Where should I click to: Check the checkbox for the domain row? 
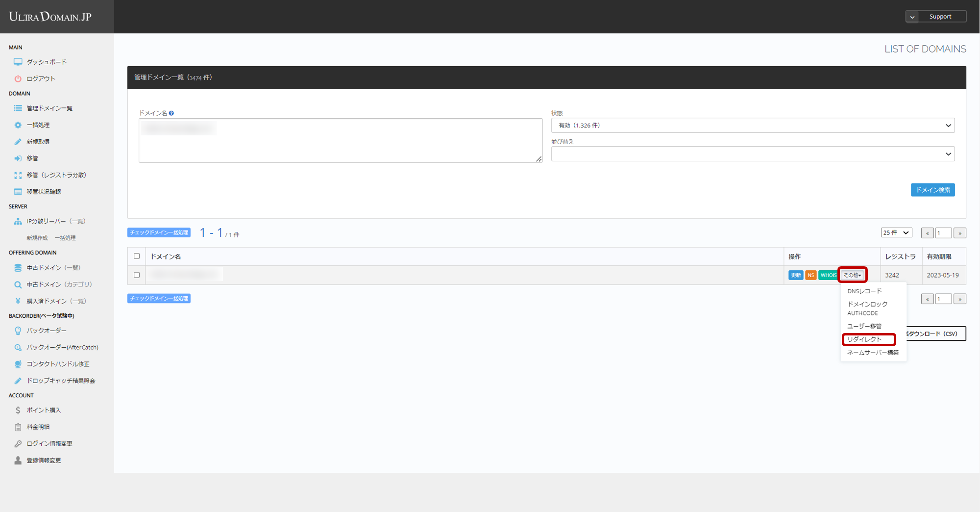click(137, 275)
